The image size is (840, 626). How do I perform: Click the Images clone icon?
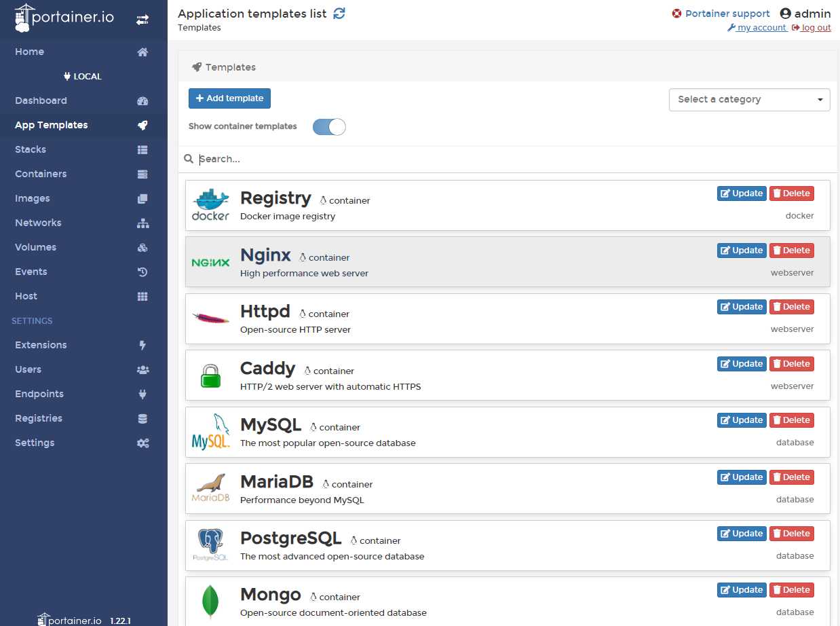pos(142,199)
